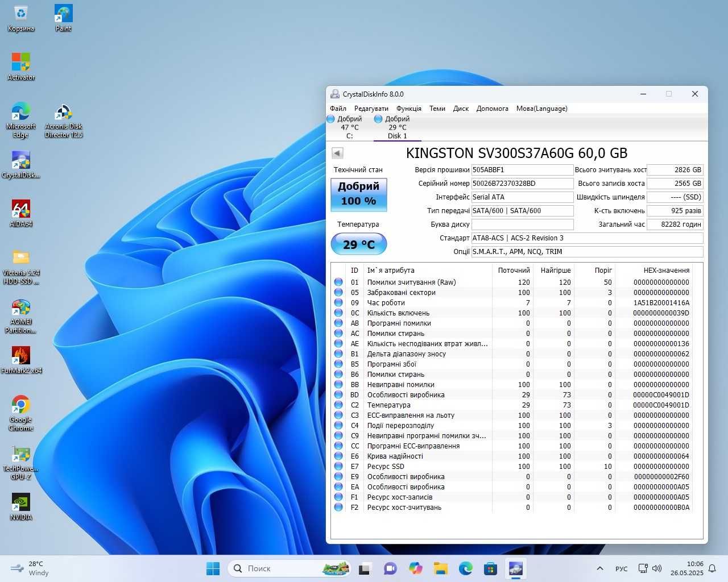
Task: Open the Диск menu
Action: click(x=461, y=109)
